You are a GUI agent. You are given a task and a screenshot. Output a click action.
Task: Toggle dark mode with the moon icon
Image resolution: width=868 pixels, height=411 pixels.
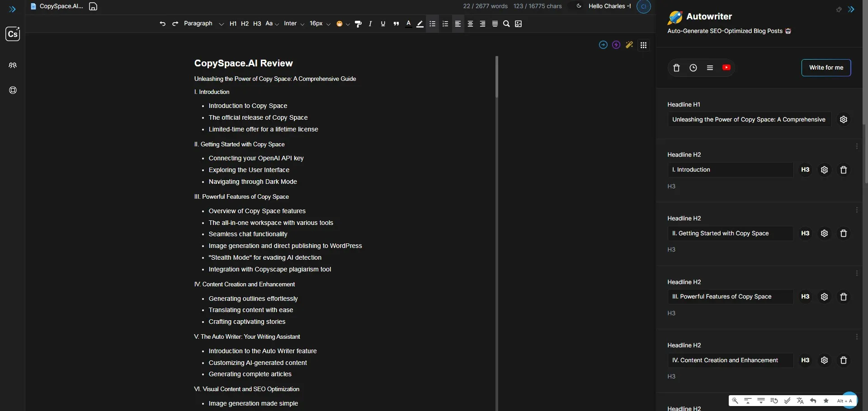579,6
